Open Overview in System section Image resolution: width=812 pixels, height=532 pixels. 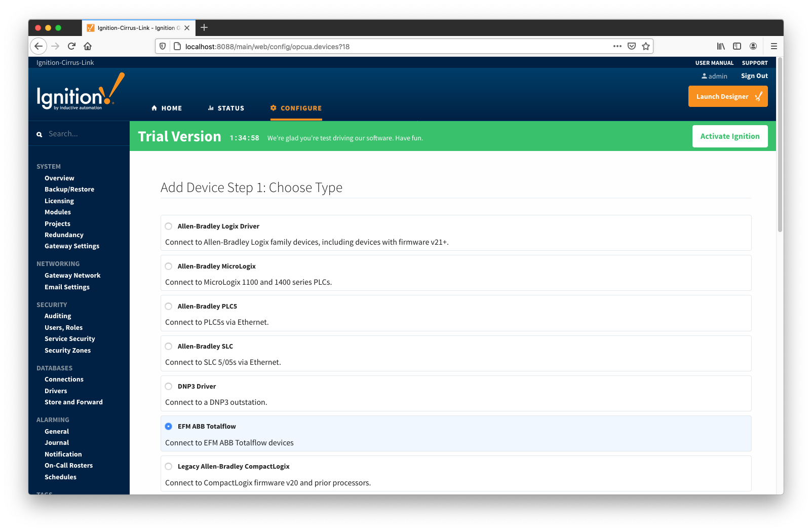pyautogui.click(x=59, y=178)
